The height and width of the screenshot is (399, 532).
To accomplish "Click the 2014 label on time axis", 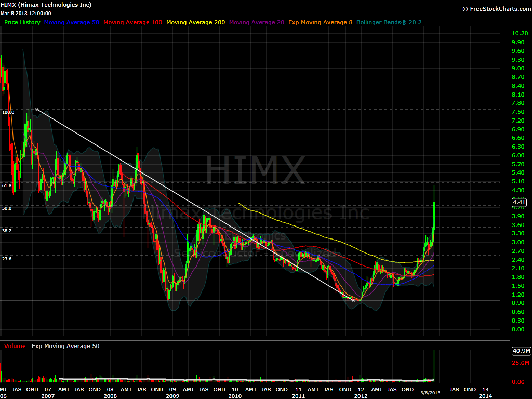I will [x=485, y=395].
